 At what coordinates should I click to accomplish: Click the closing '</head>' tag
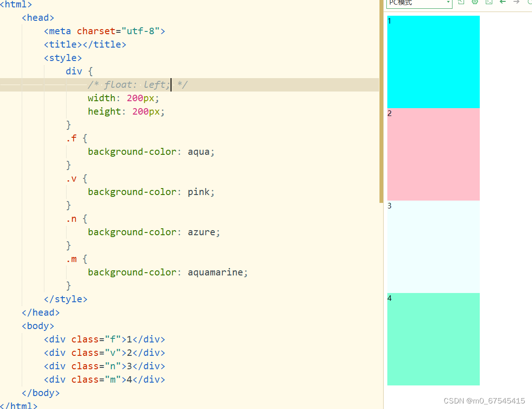pyautogui.click(x=41, y=313)
